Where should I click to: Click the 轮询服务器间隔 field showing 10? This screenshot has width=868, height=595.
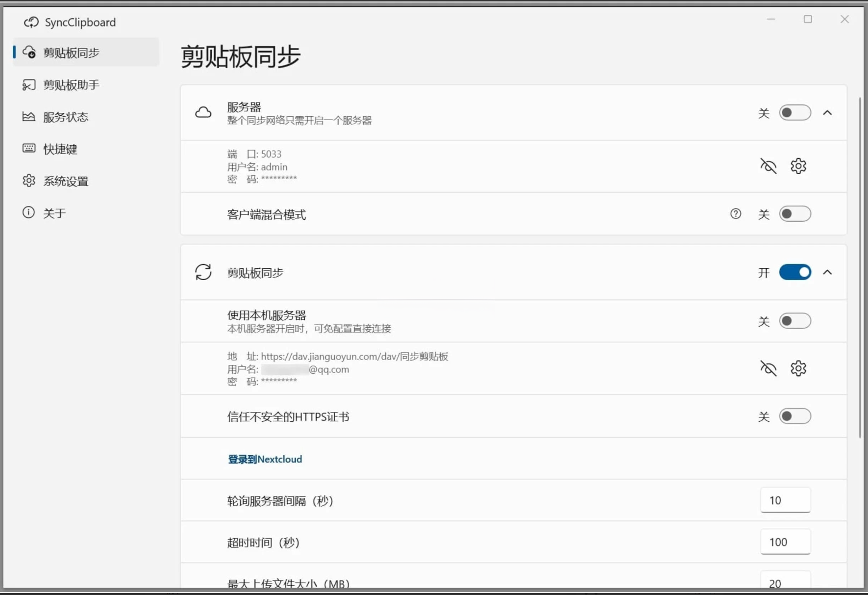point(785,500)
